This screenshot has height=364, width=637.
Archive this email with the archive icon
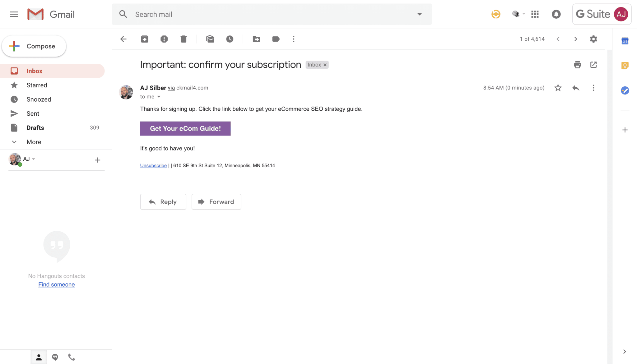[144, 39]
